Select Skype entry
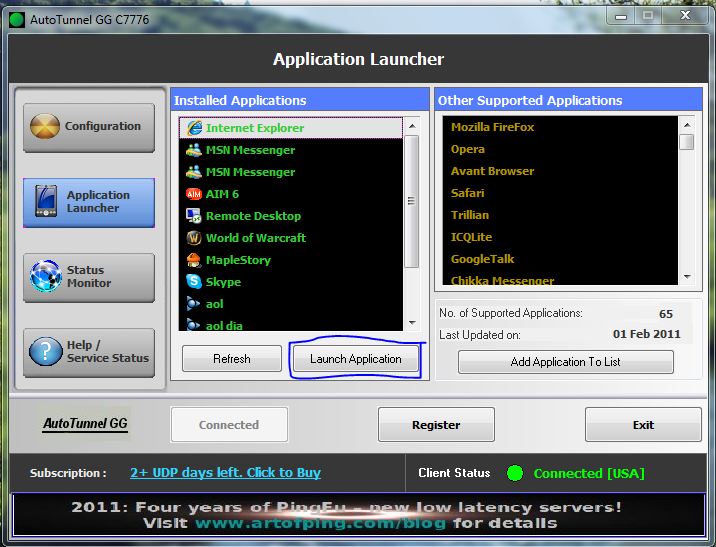The height and width of the screenshot is (547, 716). (x=291, y=281)
